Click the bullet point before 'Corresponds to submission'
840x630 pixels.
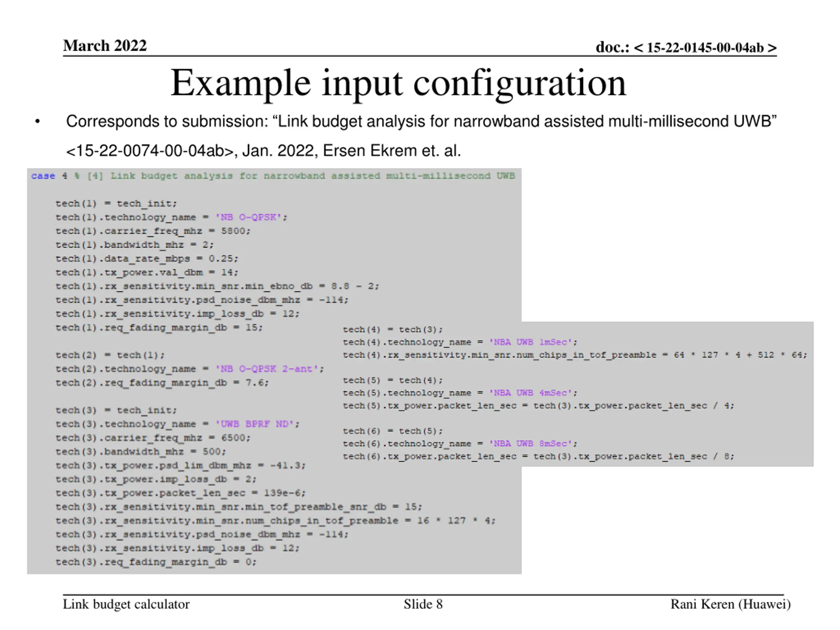click(x=37, y=122)
